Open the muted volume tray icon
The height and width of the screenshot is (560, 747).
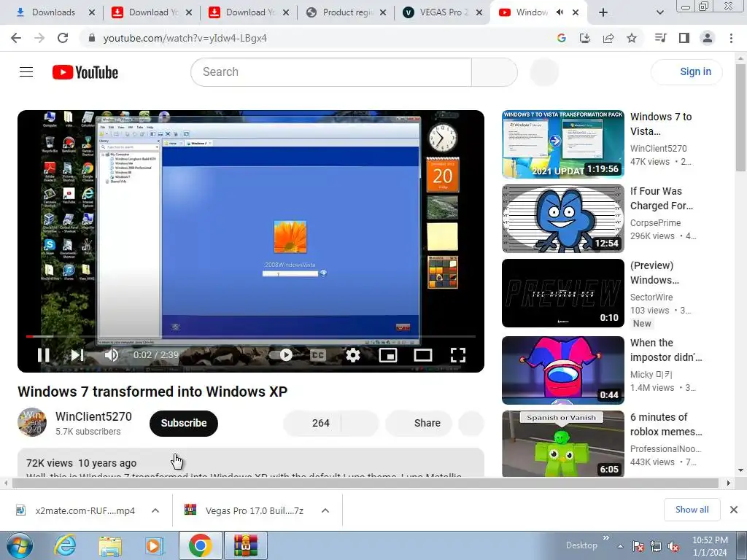(x=673, y=547)
